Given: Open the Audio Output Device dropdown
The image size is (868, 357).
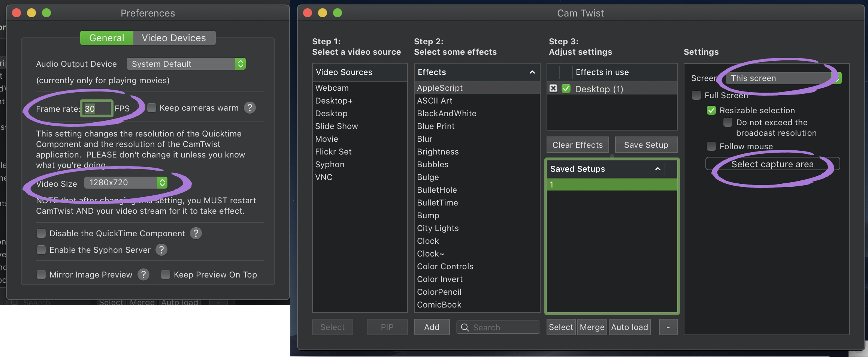Looking at the screenshot, I should point(186,64).
